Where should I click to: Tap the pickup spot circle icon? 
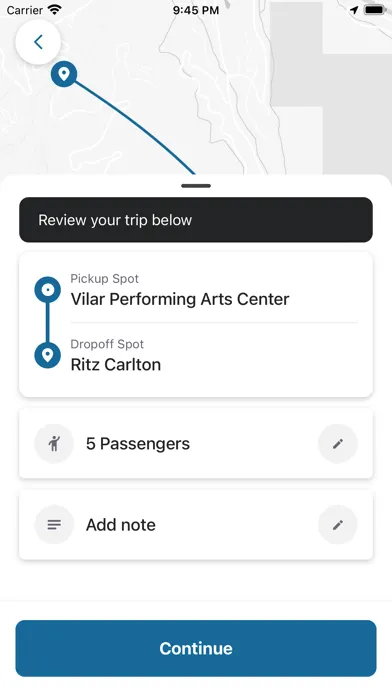point(48,290)
